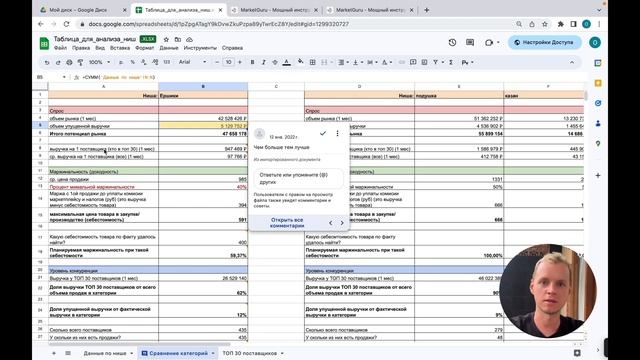Open functions sigma menu
This screenshot has width=640, height=360.
451,62
